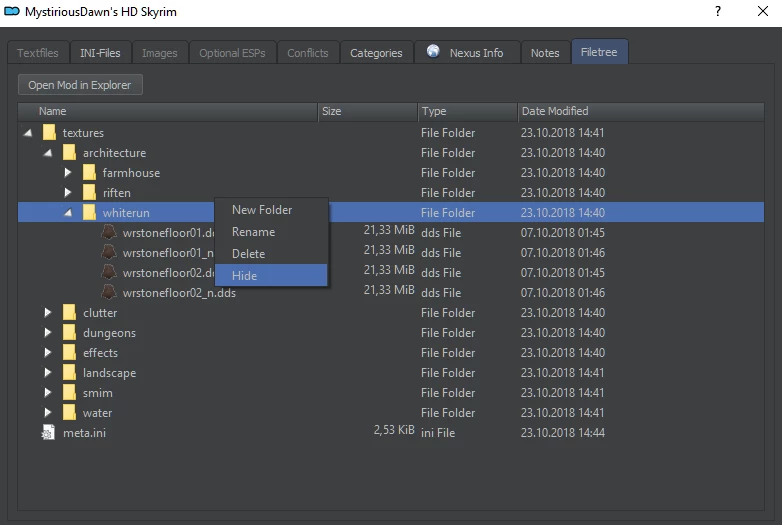Expand the effects folder

coord(47,352)
